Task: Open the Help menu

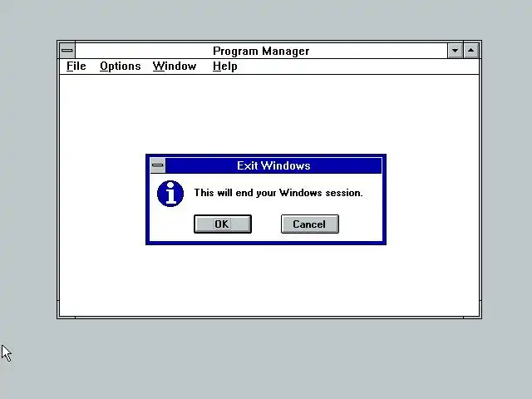Action: point(224,66)
